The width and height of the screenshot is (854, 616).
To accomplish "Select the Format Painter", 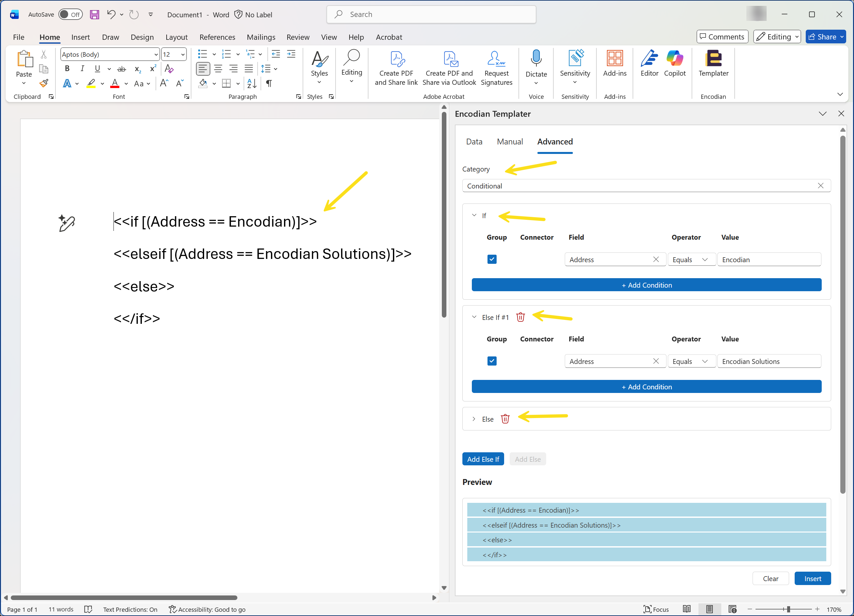I will tap(44, 83).
